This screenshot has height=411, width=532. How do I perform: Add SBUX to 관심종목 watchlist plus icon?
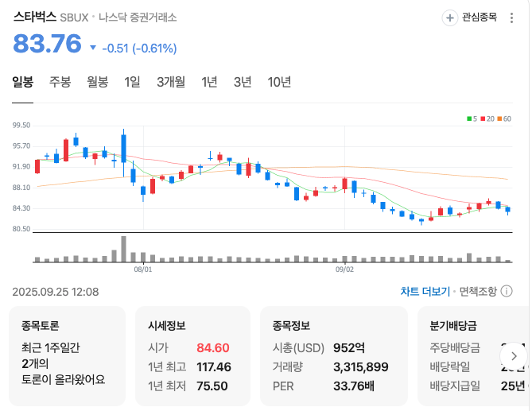[x=449, y=17]
